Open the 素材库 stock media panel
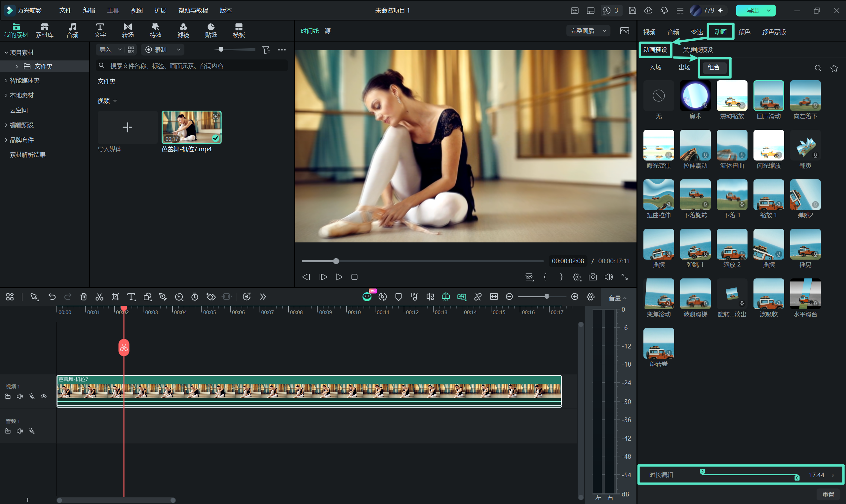 (x=45, y=31)
